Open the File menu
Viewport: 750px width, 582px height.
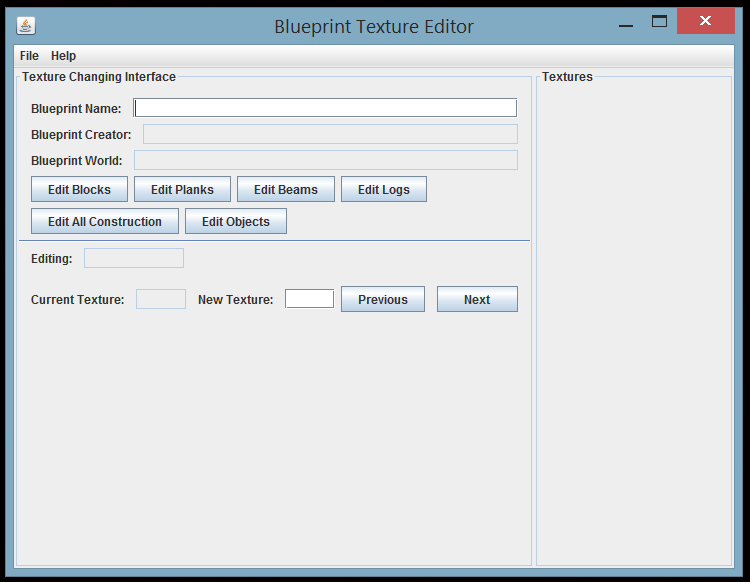(29, 56)
